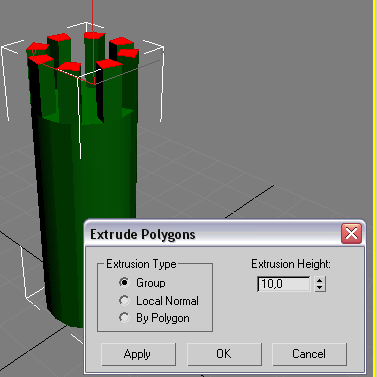Increase Extrusion Height with up spinner arrow

[x=320, y=280]
